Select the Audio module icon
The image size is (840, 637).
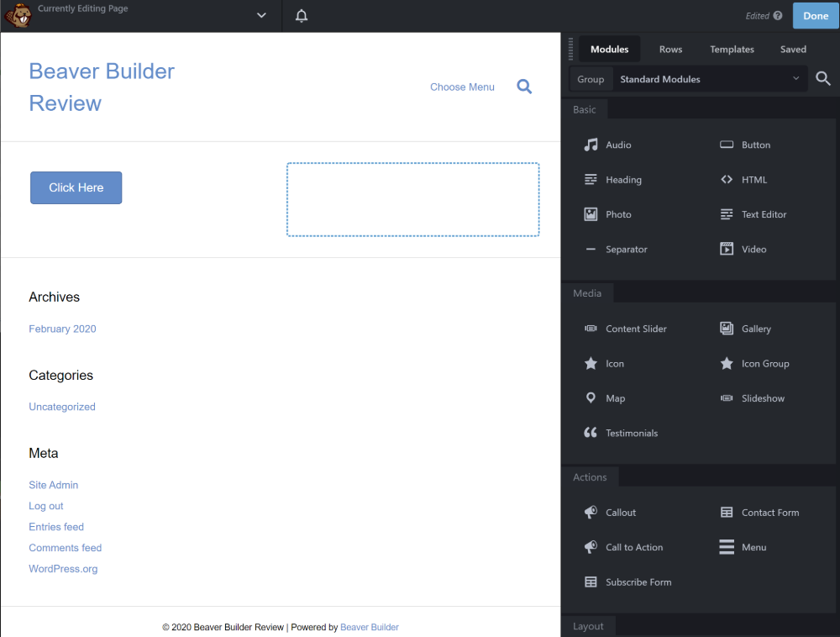591,145
